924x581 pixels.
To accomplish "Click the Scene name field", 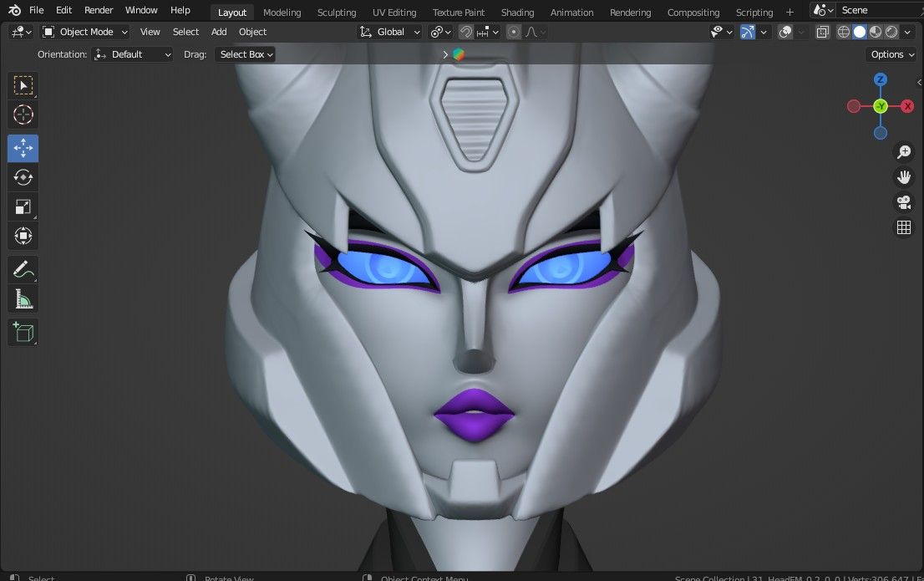I will pos(881,10).
